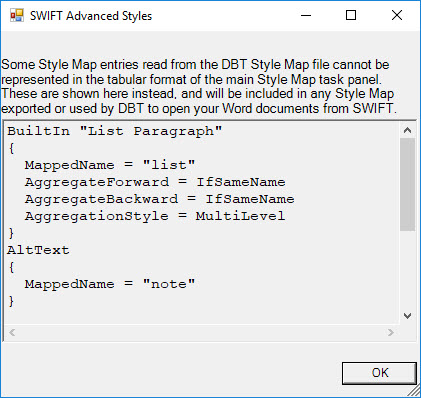Click the line AggregateForward = IfSameName
The height and width of the screenshot is (398, 421).
pyautogui.click(x=155, y=182)
